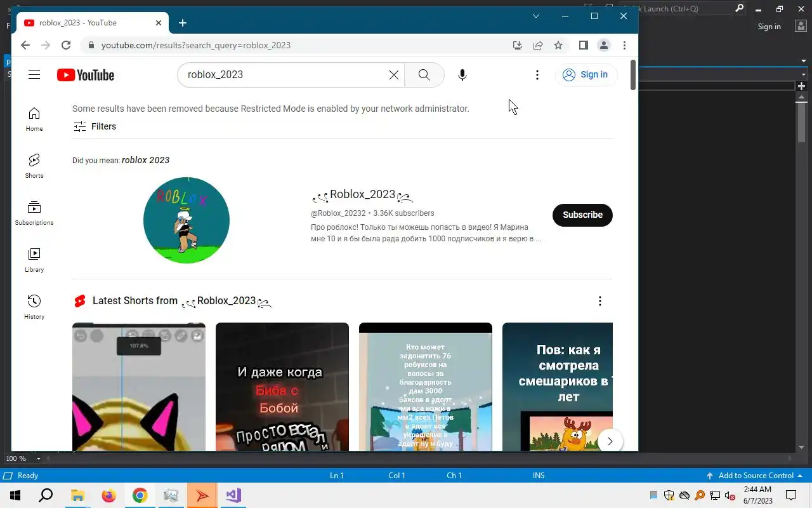Go back with Chrome's back arrow
812x508 pixels.
tap(25, 45)
